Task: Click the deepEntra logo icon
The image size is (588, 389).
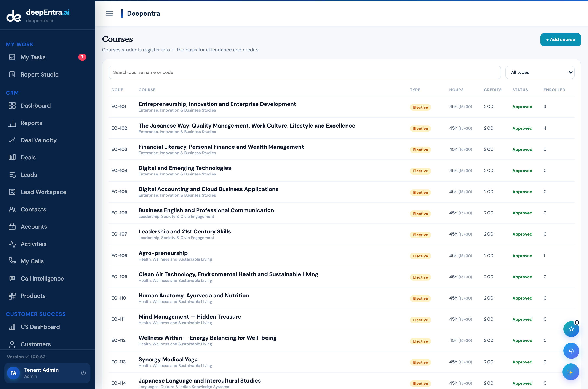Action: tap(14, 15)
